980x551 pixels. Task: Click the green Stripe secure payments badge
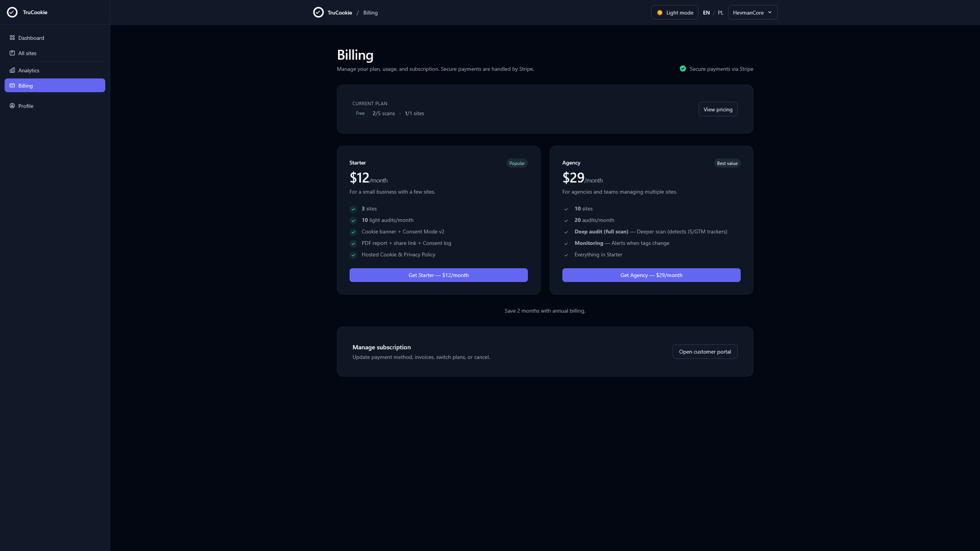click(x=683, y=68)
